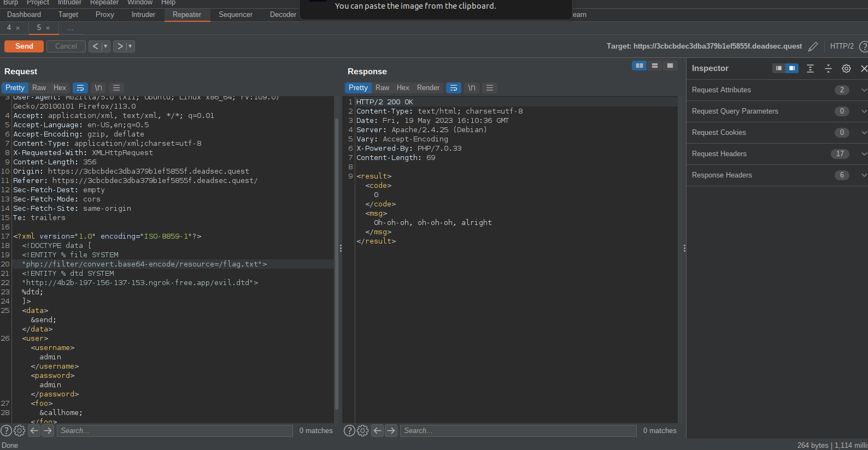Expand all Inspector sections icon

[x=811, y=68]
